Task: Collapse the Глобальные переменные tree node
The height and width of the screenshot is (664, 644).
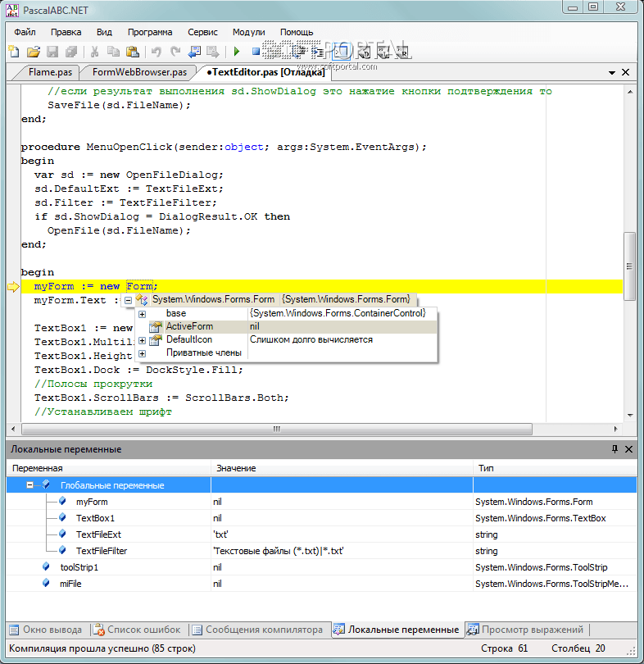Action: click(29, 485)
